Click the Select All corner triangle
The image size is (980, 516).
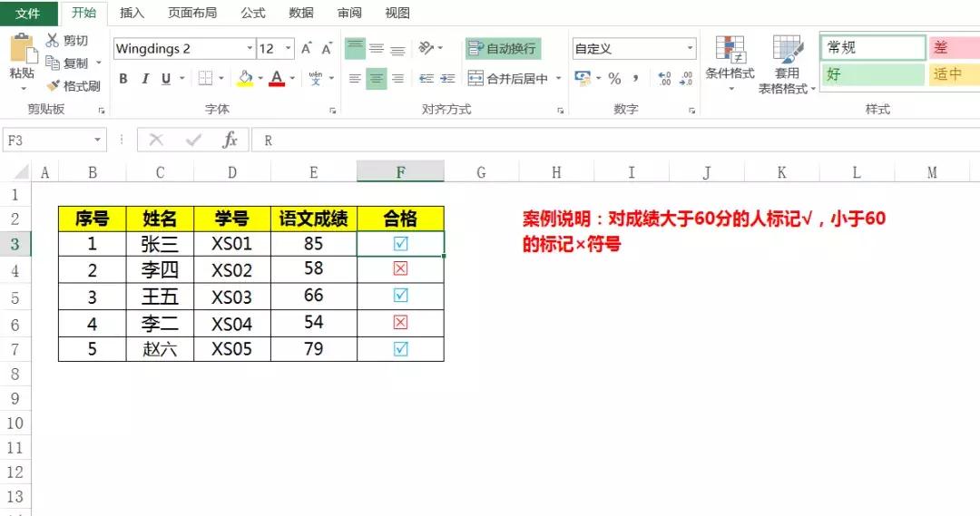click(20, 171)
